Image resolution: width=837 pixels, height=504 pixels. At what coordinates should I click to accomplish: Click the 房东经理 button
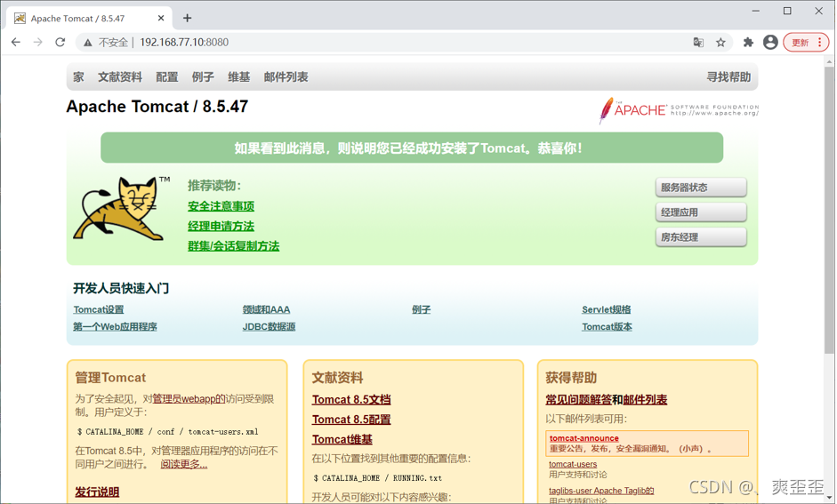[701, 237]
